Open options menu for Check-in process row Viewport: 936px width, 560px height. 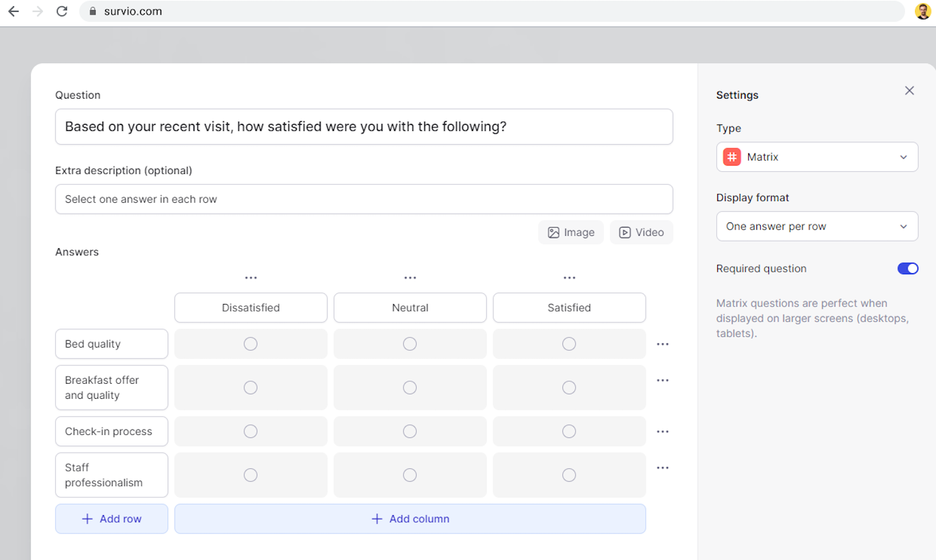click(662, 431)
